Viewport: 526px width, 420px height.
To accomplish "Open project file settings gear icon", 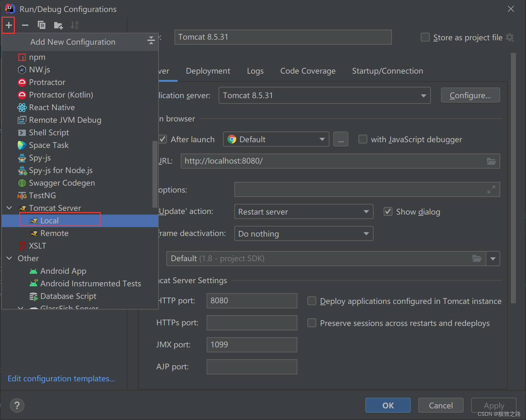I will pos(510,38).
